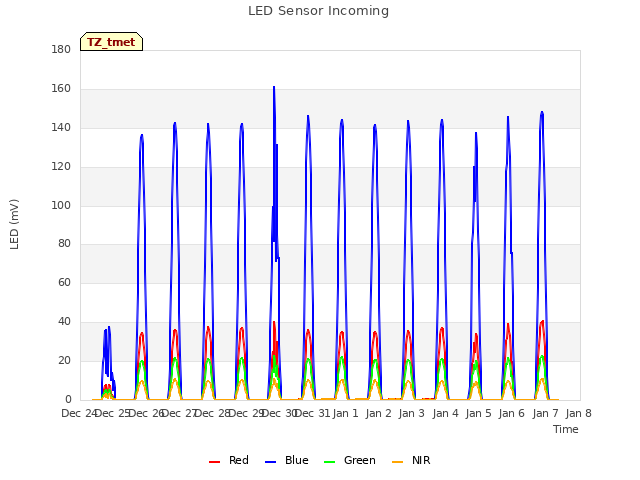Screen dimensions: 640x480
Task: Click the 80 y-axis tick label
Action: click(x=64, y=244)
